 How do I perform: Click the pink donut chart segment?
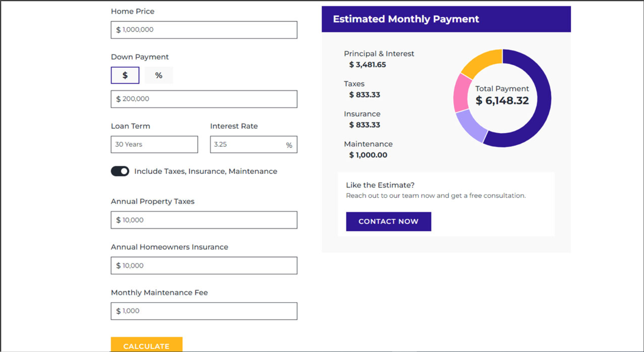[461, 93]
